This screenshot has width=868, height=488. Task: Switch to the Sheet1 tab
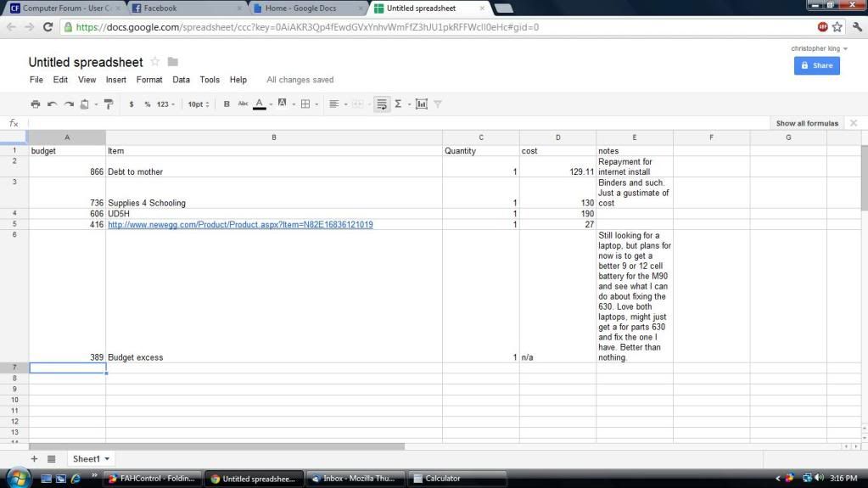[x=87, y=458]
